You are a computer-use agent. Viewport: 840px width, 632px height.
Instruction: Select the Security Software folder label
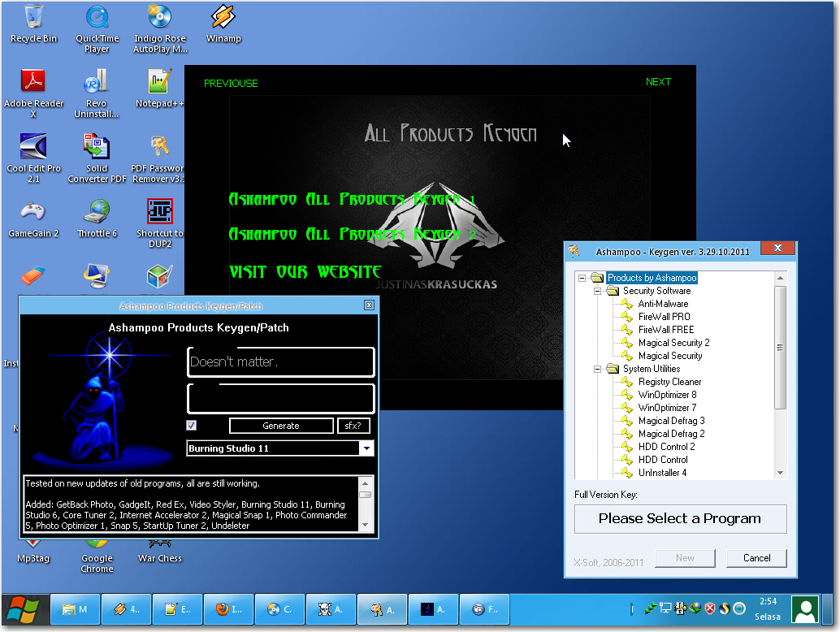656,291
